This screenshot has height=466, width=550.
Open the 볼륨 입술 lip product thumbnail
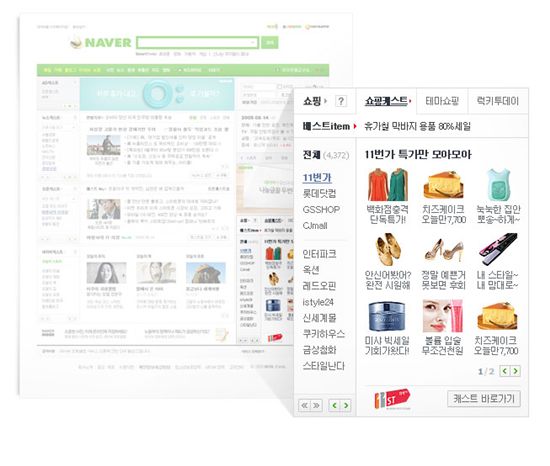click(443, 316)
